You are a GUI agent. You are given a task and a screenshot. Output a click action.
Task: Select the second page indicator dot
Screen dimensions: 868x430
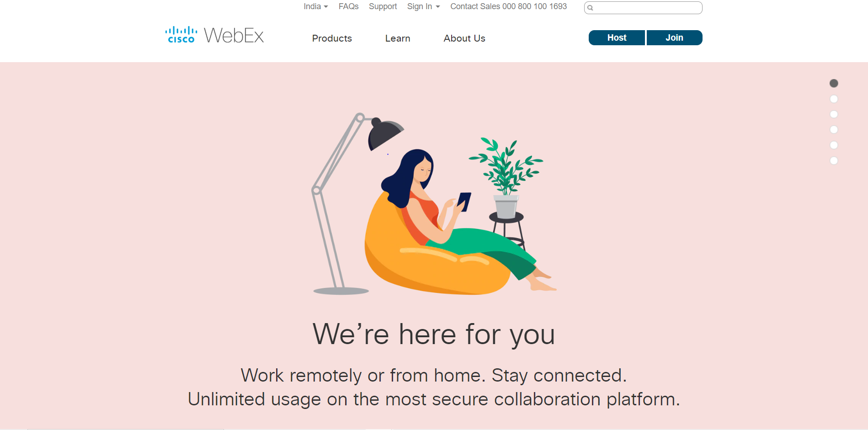pos(834,99)
